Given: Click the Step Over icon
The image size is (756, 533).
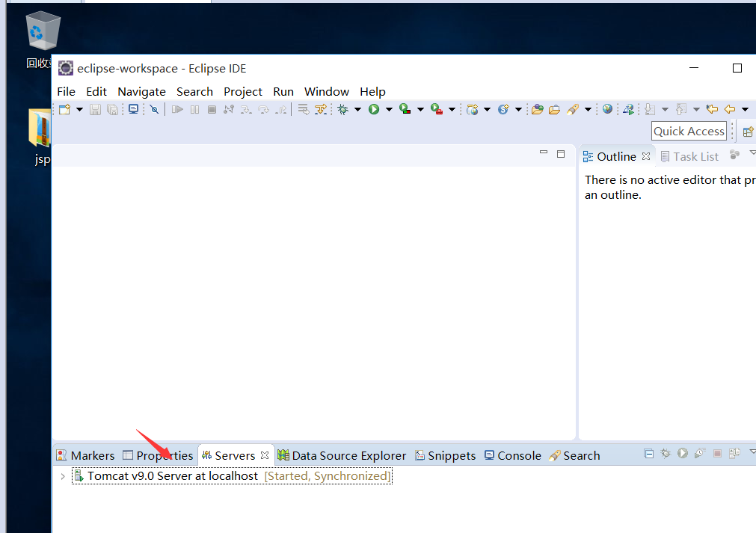Looking at the screenshot, I should pos(263,109).
